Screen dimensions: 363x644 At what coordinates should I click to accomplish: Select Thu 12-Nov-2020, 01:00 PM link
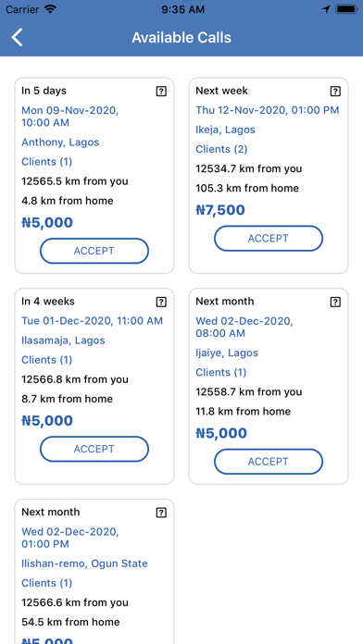coord(268,110)
